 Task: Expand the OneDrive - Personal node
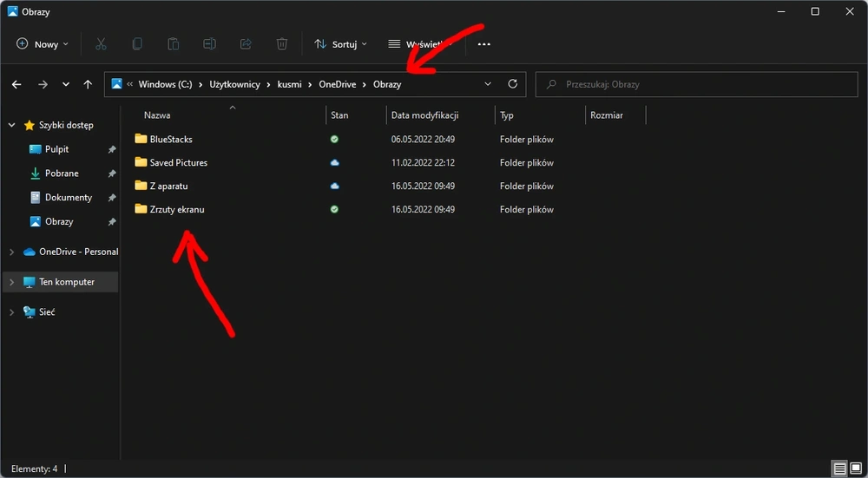[11, 252]
